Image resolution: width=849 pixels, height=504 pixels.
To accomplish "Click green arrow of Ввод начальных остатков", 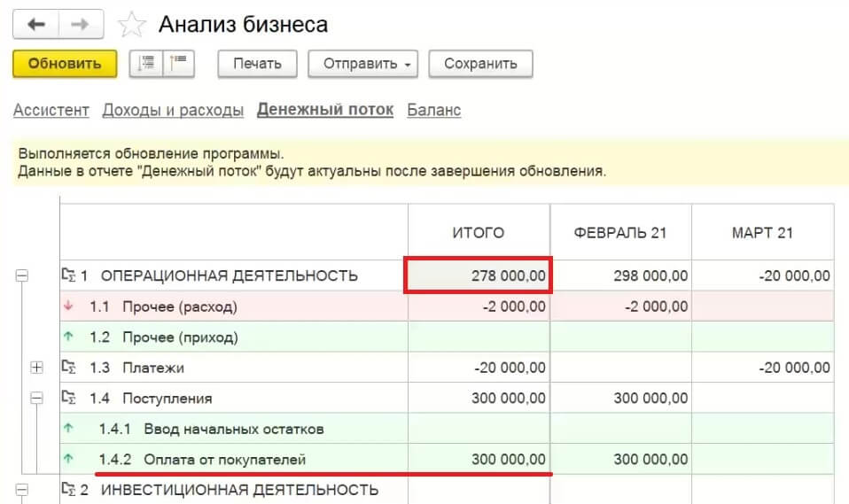I will click(x=68, y=428).
